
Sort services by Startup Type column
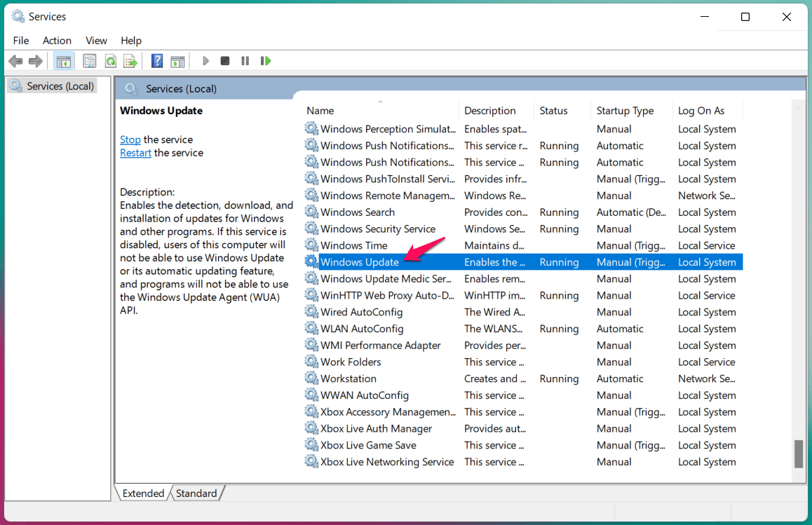[x=625, y=111]
